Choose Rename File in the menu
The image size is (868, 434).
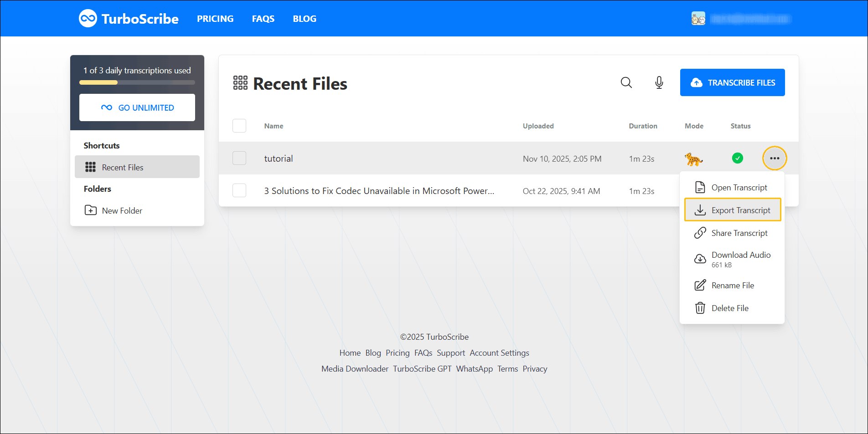point(733,285)
